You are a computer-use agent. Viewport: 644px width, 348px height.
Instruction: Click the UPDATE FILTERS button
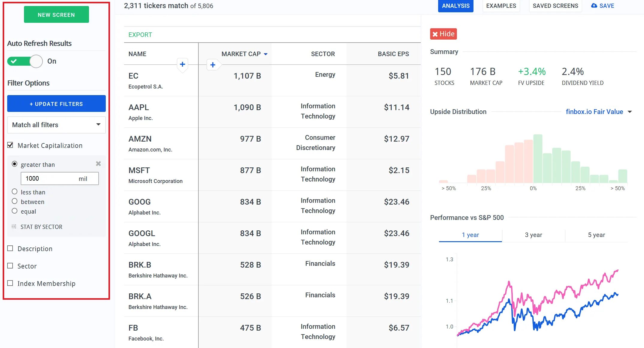click(x=56, y=104)
